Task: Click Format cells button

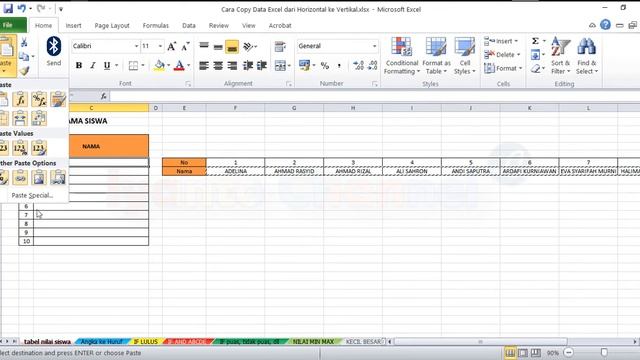Action: 503,68
